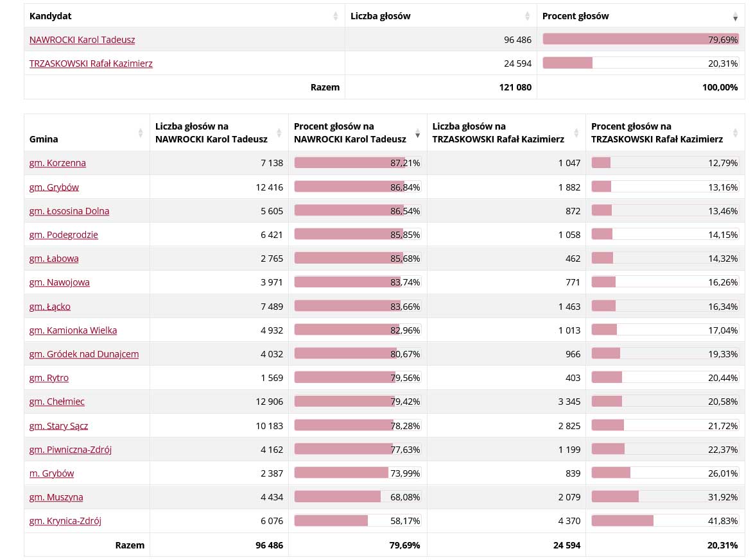Open NAWROCKI Karol Tadeusz candidate link

tap(82, 40)
